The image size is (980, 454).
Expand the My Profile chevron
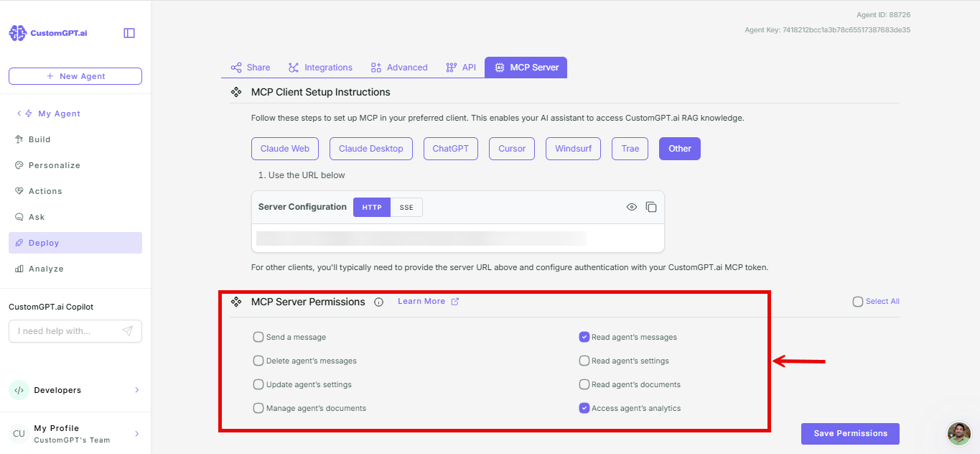pyautogui.click(x=136, y=434)
